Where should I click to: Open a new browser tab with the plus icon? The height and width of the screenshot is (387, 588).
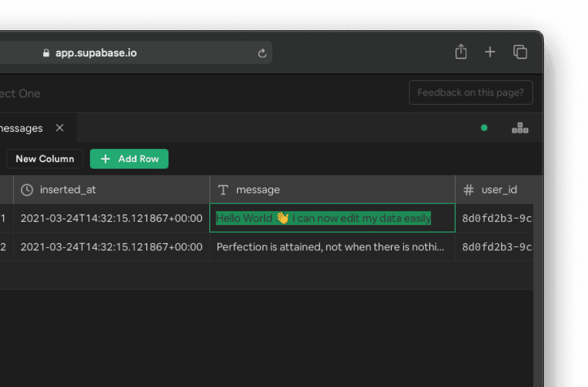(x=490, y=52)
